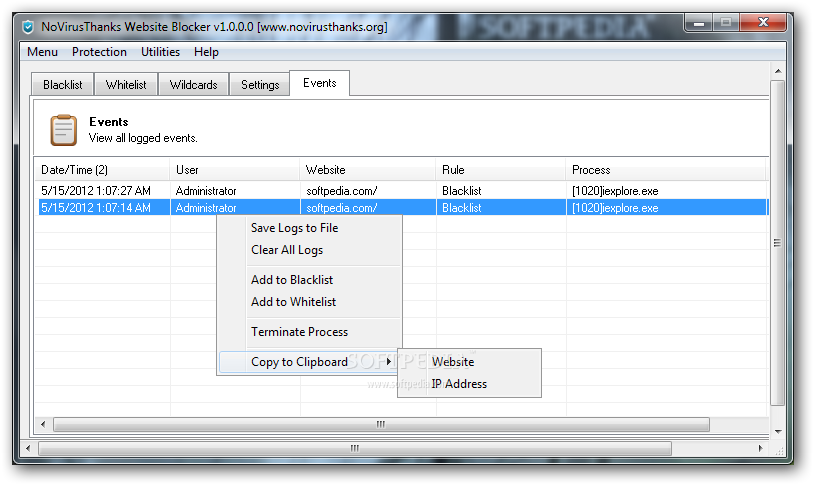Select the 1:07:27 AM event row

(402, 191)
